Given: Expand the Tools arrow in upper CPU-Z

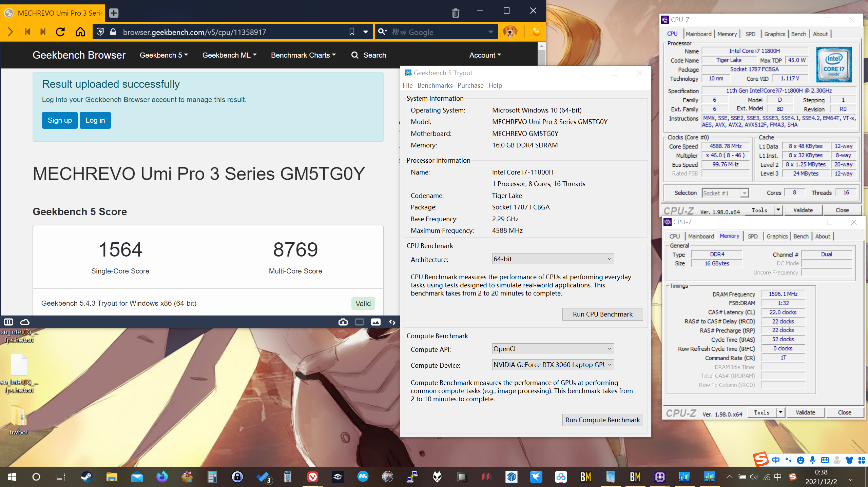Looking at the screenshot, I should coord(778,210).
